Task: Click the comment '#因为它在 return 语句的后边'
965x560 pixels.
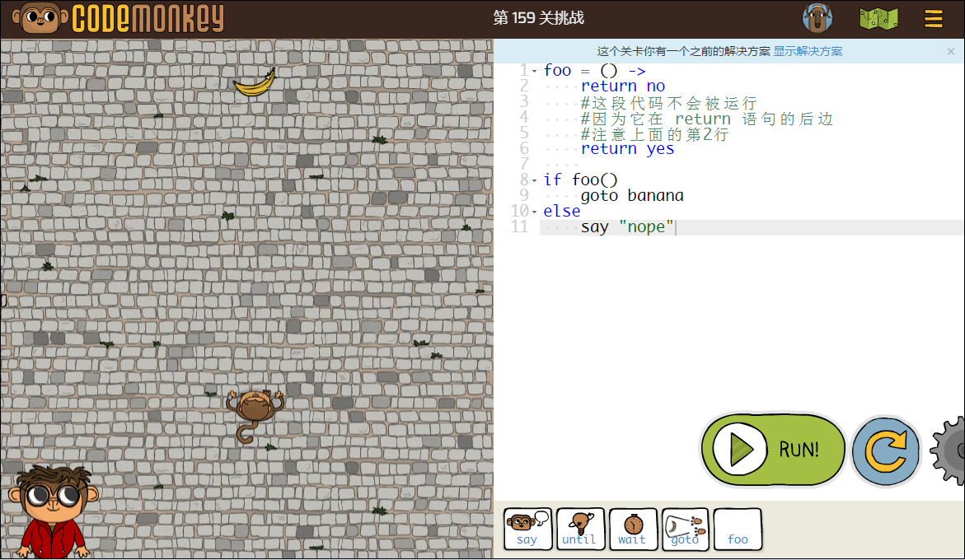Action: (706, 118)
